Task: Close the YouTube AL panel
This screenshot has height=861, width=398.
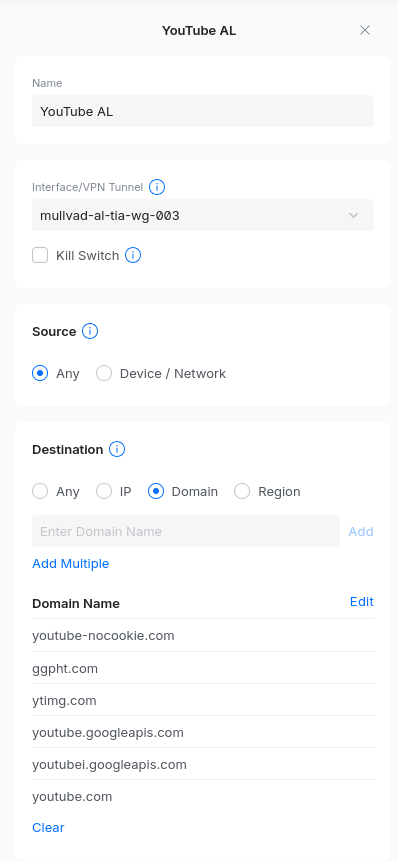Action: point(365,30)
